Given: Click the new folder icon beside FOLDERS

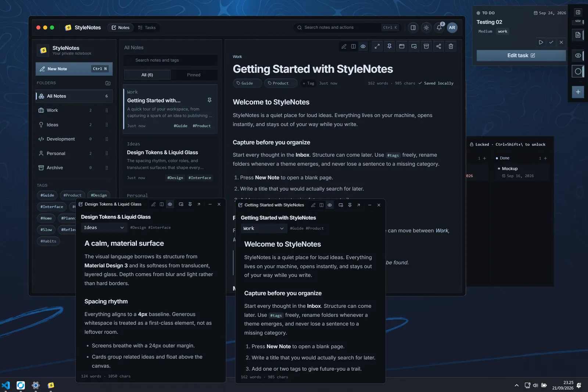Looking at the screenshot, I should pos(108,83).
